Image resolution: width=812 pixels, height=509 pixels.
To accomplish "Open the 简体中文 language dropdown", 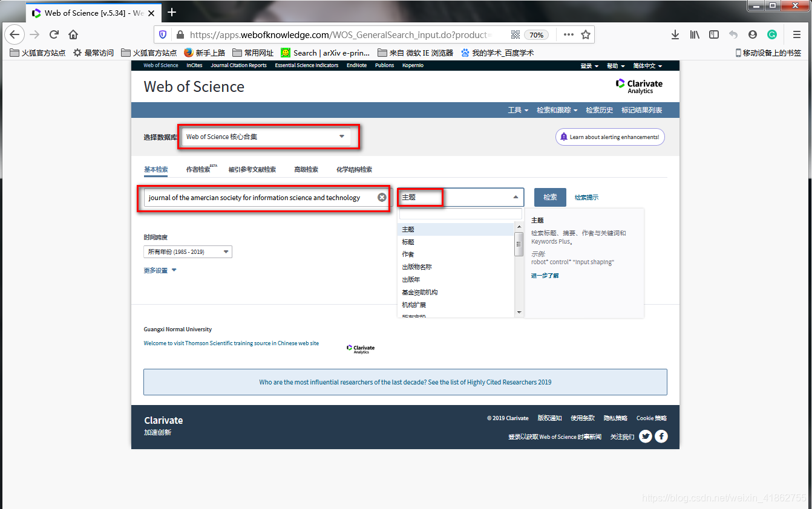I will click(647, 66).
